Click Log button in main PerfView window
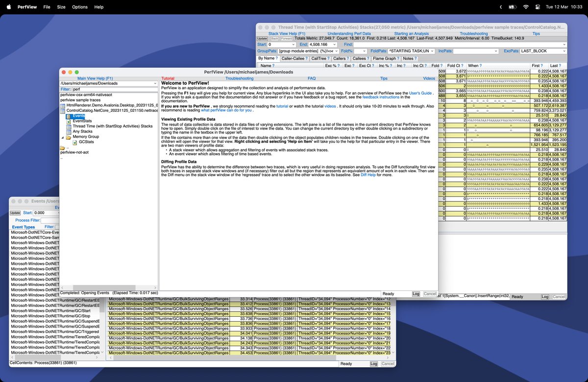 (x=416, y=294)
